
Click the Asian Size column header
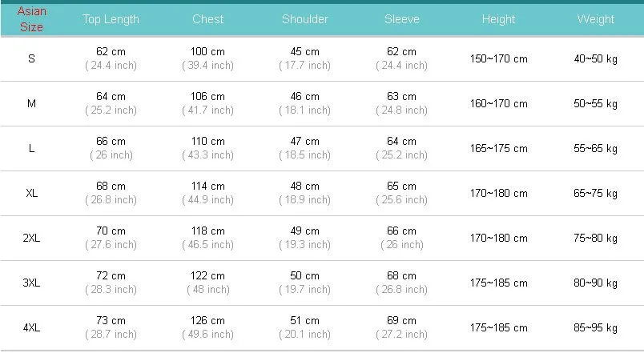pyautogui.click(x=31, y=19)
